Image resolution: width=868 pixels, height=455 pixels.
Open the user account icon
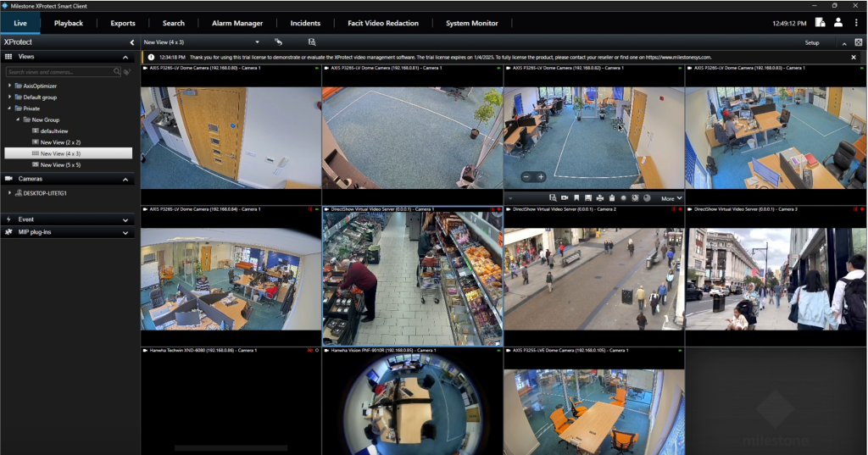click(838, 23)
